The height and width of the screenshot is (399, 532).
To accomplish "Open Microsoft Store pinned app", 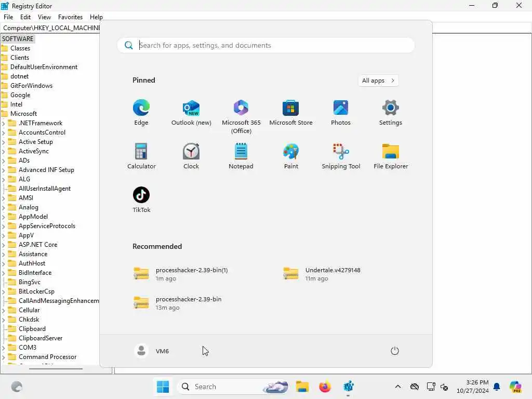I will (291, 112).
